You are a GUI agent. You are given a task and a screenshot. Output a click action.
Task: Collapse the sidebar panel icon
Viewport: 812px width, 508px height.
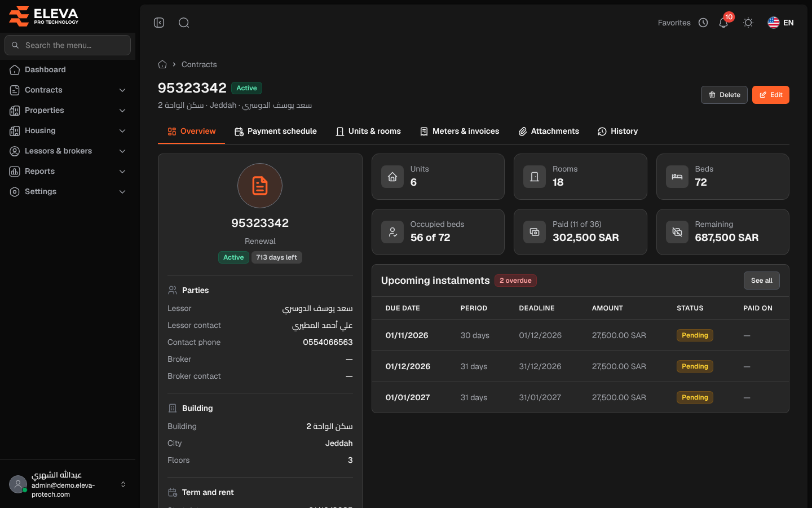click(159, 23)
